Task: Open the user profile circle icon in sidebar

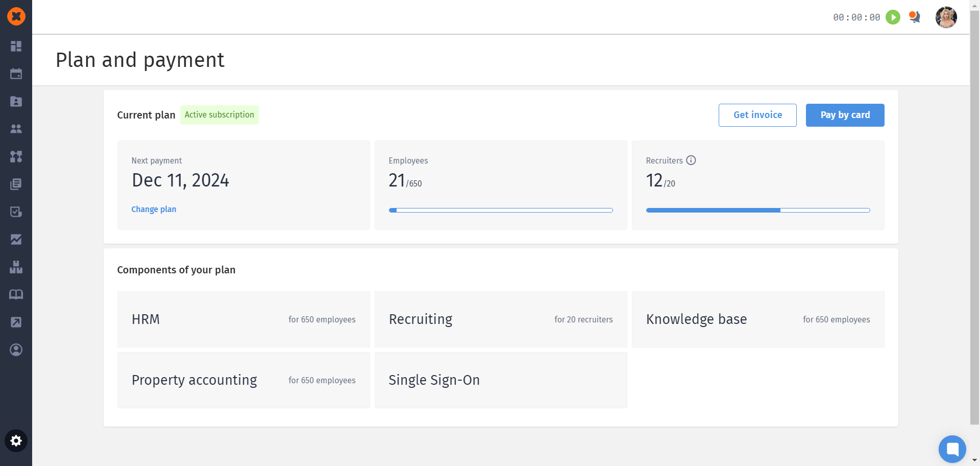Action: [x=16, y=349]
